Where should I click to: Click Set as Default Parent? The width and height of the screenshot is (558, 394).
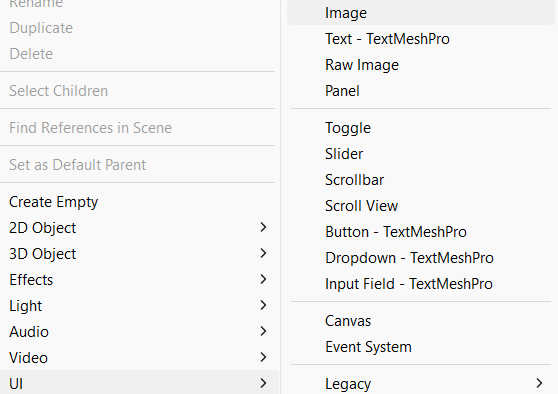coord(139,165)
